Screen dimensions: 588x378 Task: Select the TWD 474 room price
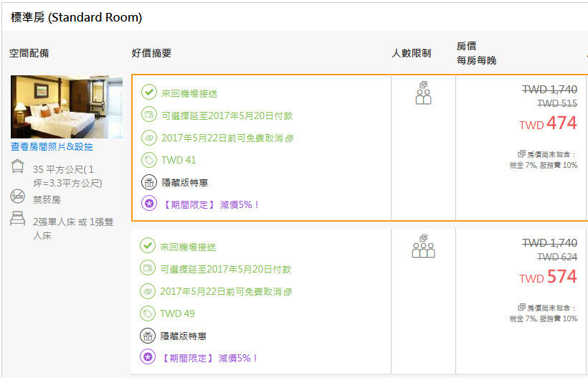[x=548, y=123]
